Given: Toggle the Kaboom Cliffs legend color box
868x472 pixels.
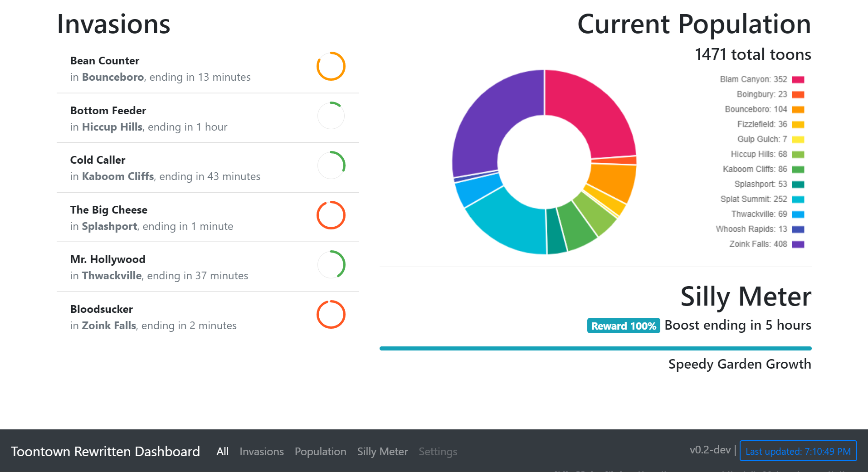Looking at the screenshot, I should [798, 169].
